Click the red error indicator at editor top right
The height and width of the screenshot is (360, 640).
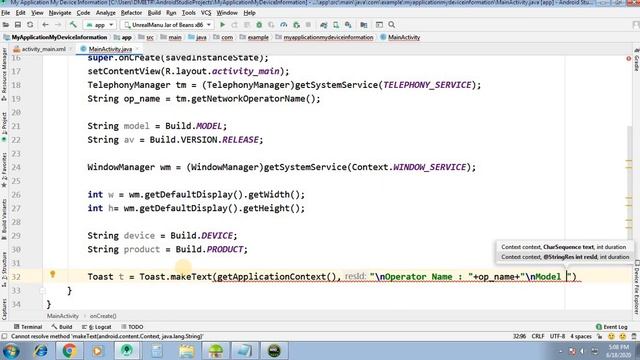pos(629,58)
